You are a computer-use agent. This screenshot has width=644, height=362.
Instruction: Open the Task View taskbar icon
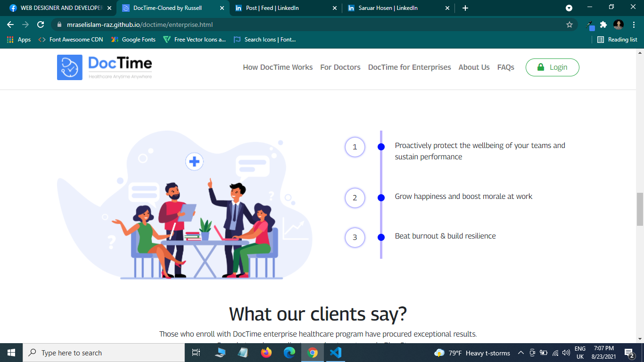[196, 353]
